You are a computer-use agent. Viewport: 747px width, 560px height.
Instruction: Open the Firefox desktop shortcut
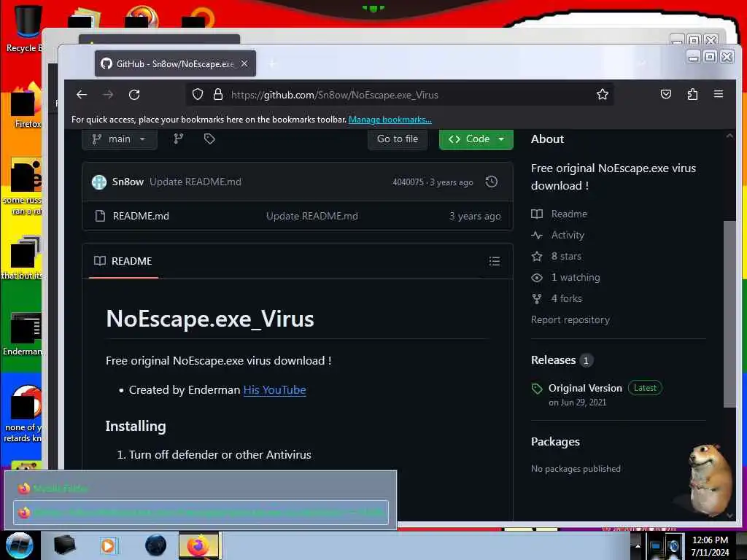coord(26,106)
